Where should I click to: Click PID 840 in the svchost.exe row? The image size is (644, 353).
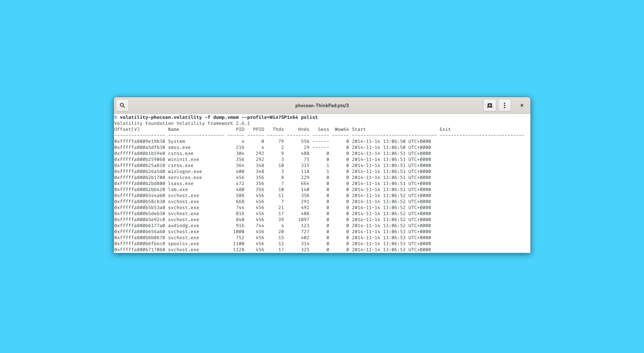click(240, 220)
